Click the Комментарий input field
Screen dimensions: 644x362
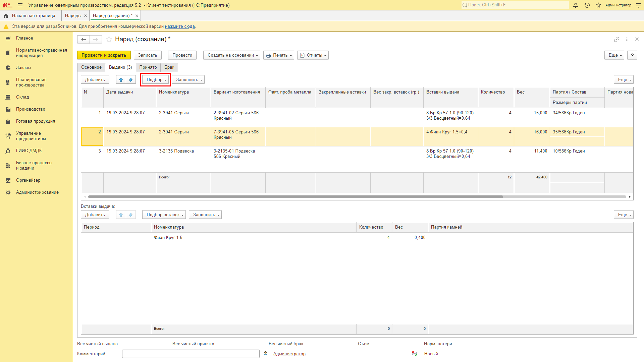pyautogui.click(x=191, y=354)
